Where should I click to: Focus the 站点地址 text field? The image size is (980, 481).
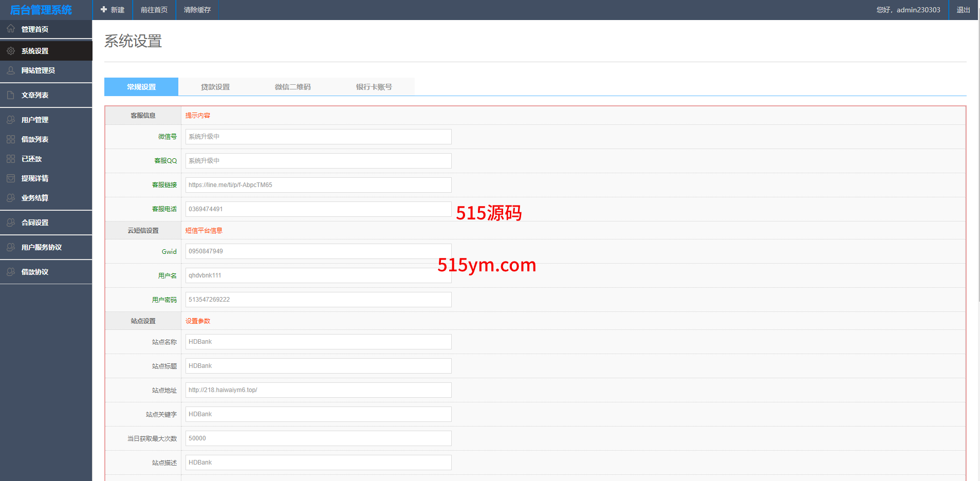(318, 390)
